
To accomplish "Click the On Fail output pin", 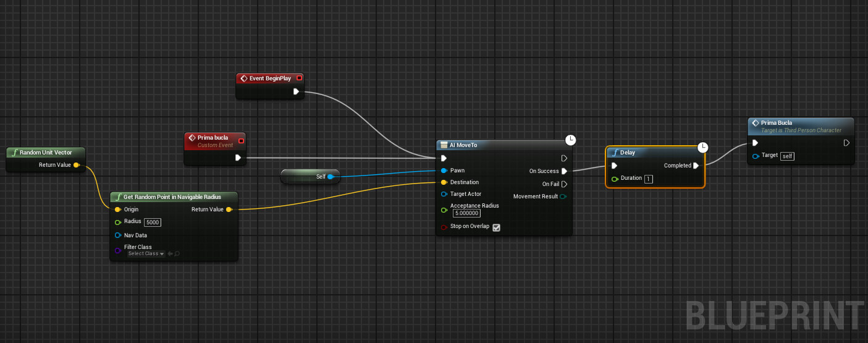I will [x=564, y=184].
